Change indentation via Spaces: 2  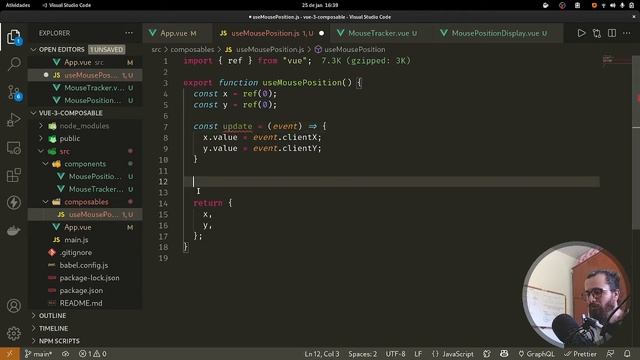(x=362, y=354)
